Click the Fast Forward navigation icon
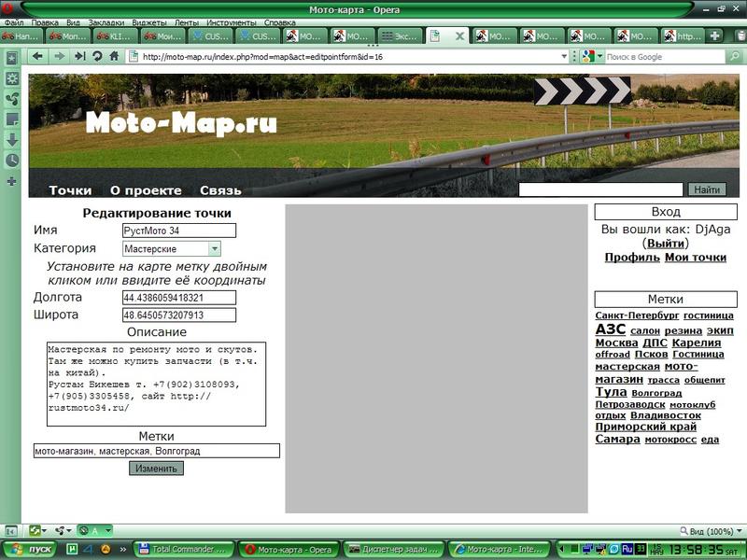The image size is (747, 560). [x=80, y=57]
